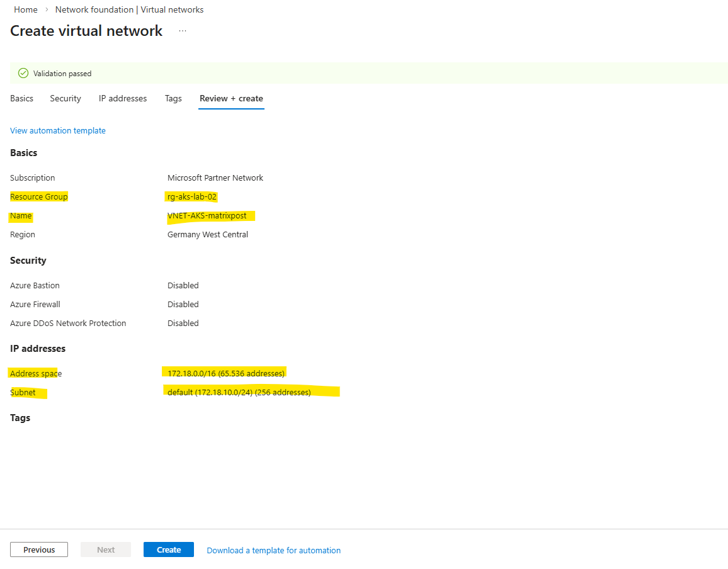Screen dimensions: 728x569
Task: Open the ellipsis more options menu
Action: click(x=183, y=31)
